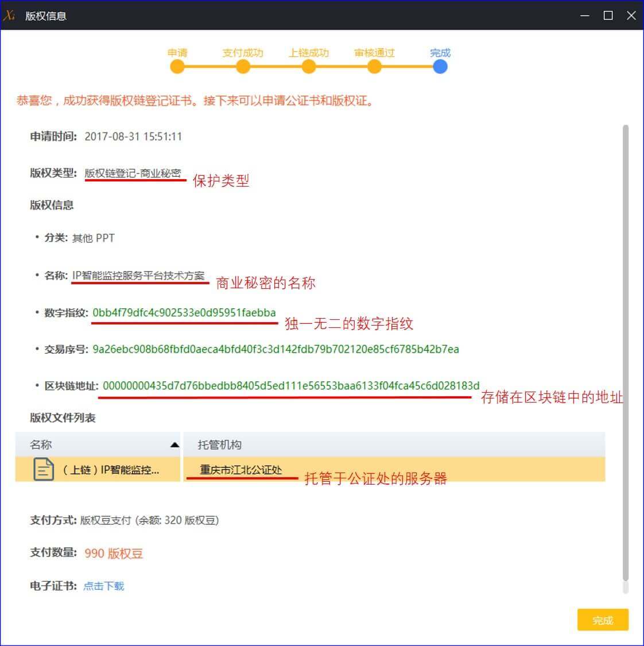Click the digital fingerprint hash 0bb4f79dfc4c...

pos(184,313)
